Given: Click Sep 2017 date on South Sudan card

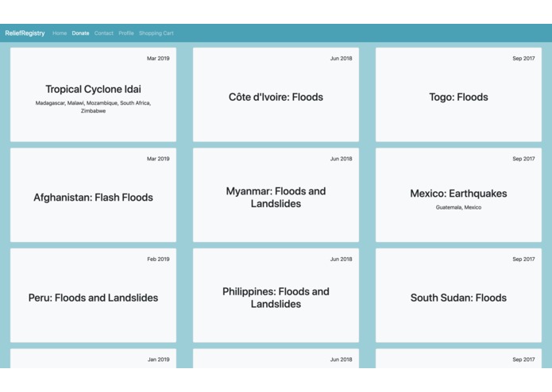Looking at the screenshot, I should click(524, 259).
